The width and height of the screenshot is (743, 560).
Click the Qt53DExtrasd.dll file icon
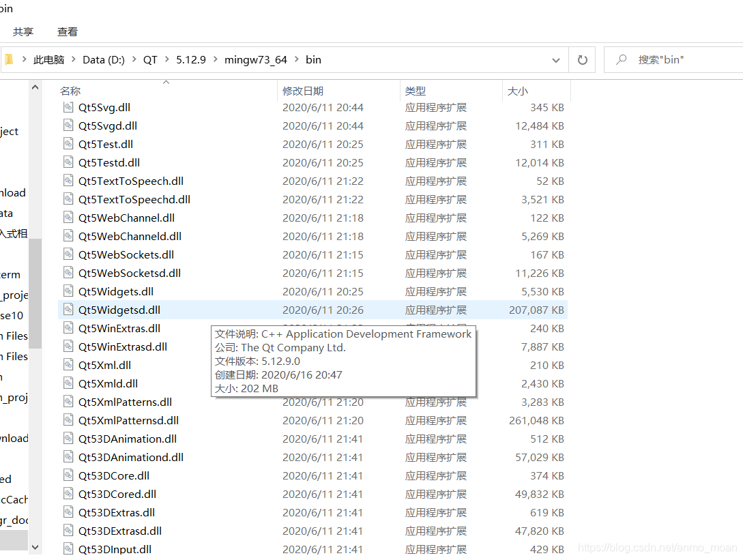68,531
